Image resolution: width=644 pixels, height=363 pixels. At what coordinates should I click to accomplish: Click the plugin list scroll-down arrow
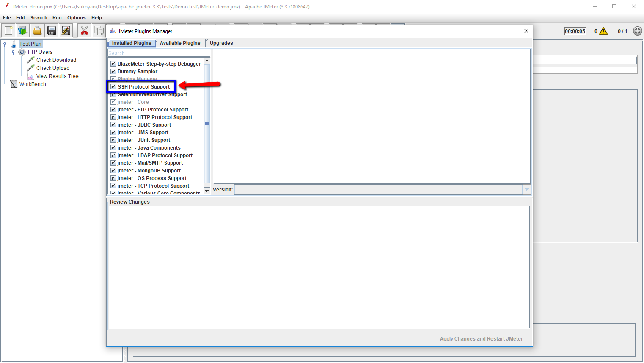click(207, 191)
